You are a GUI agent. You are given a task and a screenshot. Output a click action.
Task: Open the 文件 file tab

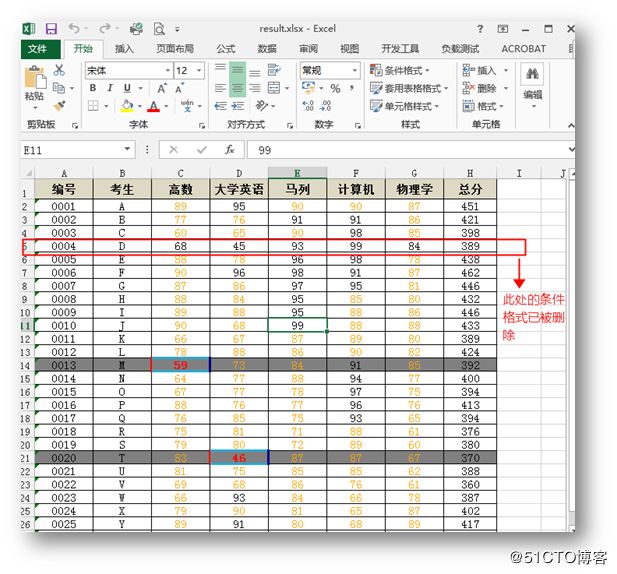pyautogui.click(x=41, y=49)
